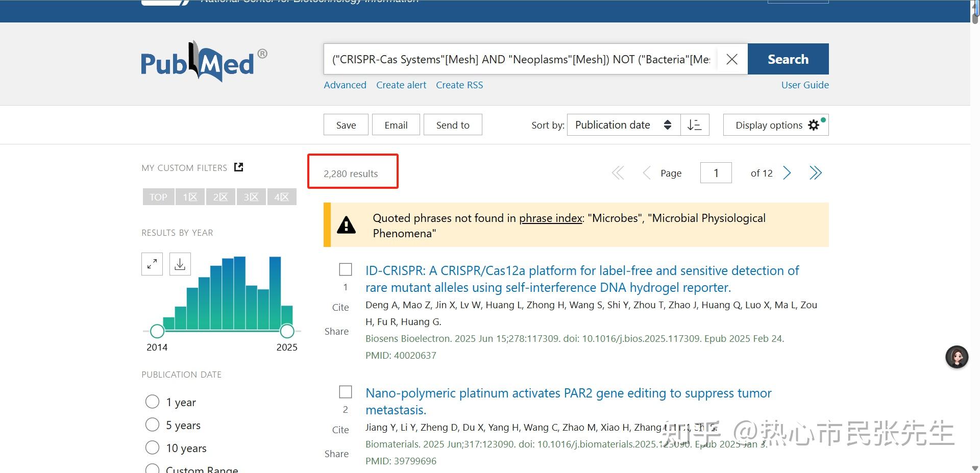Select the 1区 custom filter

(189, 196)
